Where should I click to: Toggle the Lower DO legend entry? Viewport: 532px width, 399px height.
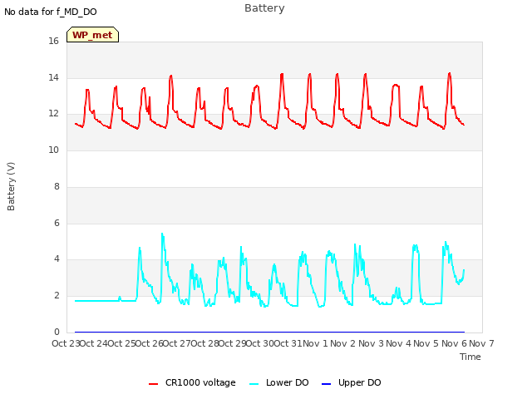(x=279, y=382)
